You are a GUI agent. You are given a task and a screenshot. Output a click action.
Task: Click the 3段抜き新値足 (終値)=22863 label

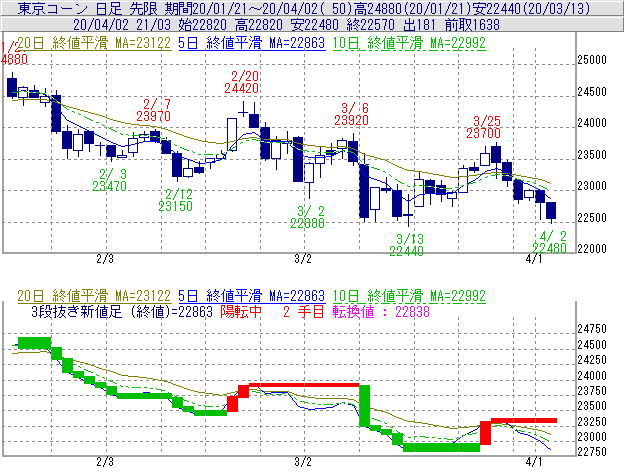point(122,311)
